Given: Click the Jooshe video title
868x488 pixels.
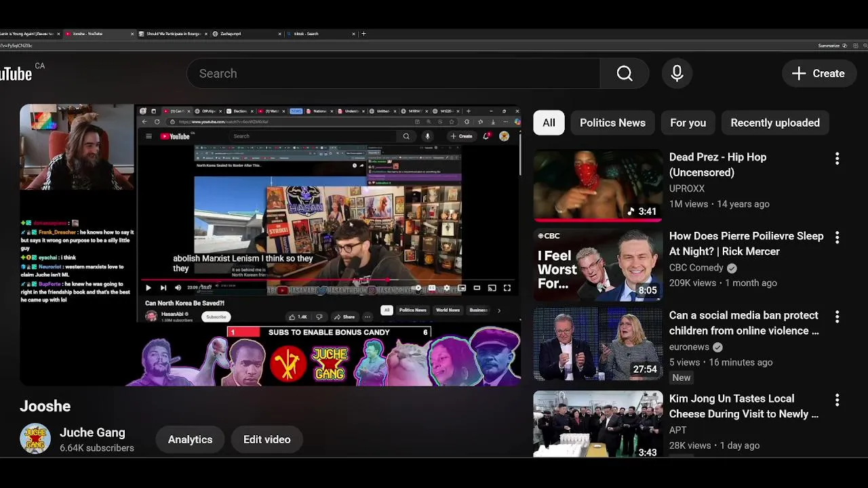Looking at the screenshot, I should (45, 406).
